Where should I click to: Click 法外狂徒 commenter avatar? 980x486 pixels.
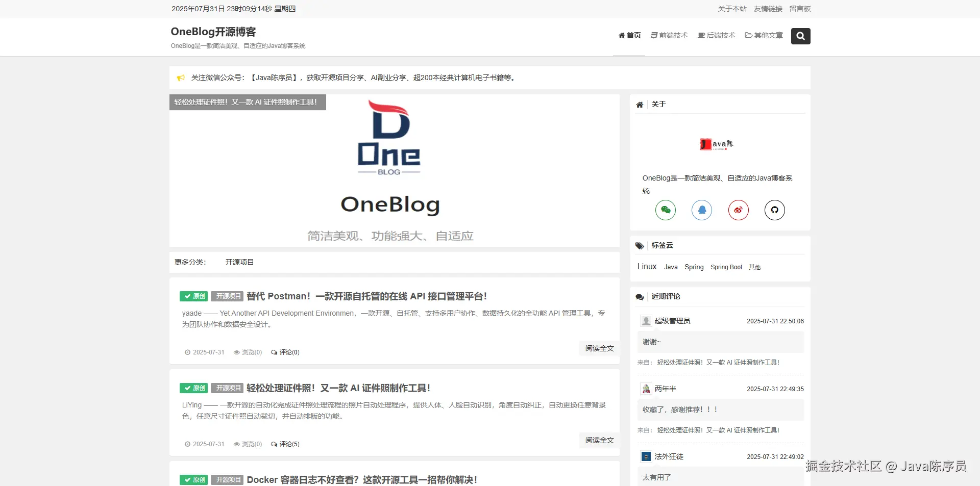(x=646, y=456)
